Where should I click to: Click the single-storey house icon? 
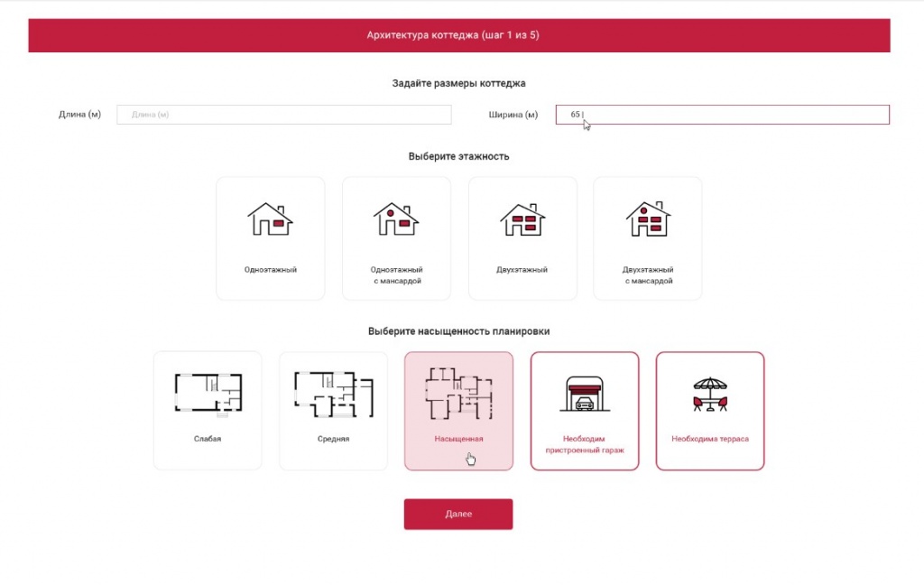click(270, 218)
